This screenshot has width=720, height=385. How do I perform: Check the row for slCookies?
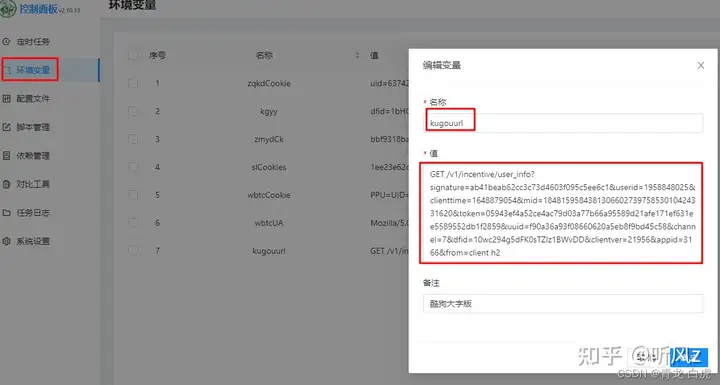point(133,167)
